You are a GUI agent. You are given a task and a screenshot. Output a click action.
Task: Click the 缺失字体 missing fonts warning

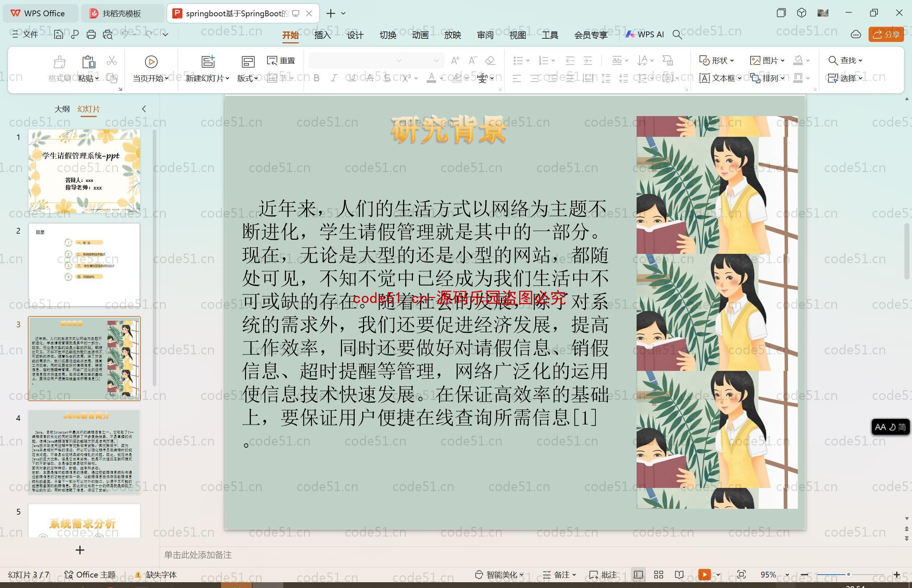[x=156, y=575]
